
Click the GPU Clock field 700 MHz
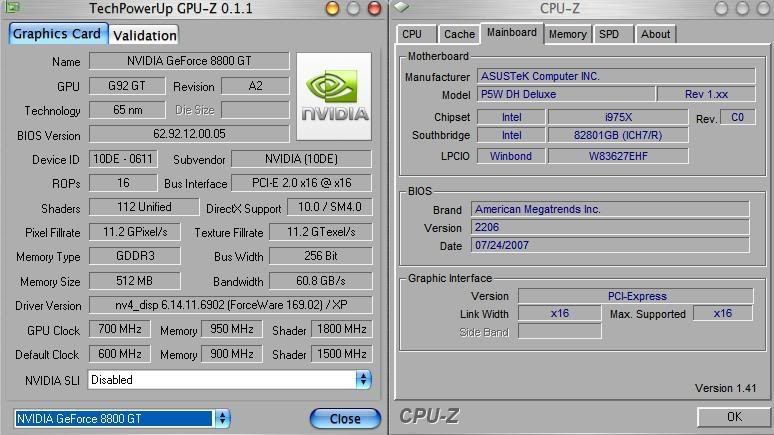119,329
